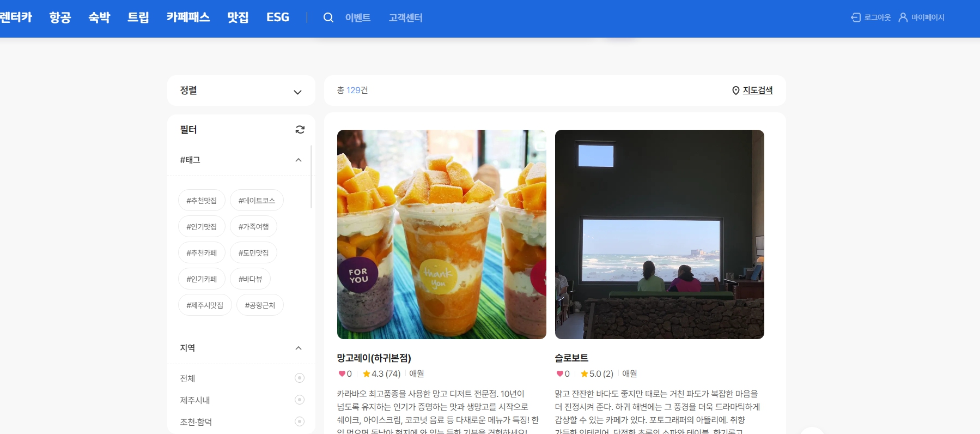Open the 맛집 menu

tap(238, 17)
